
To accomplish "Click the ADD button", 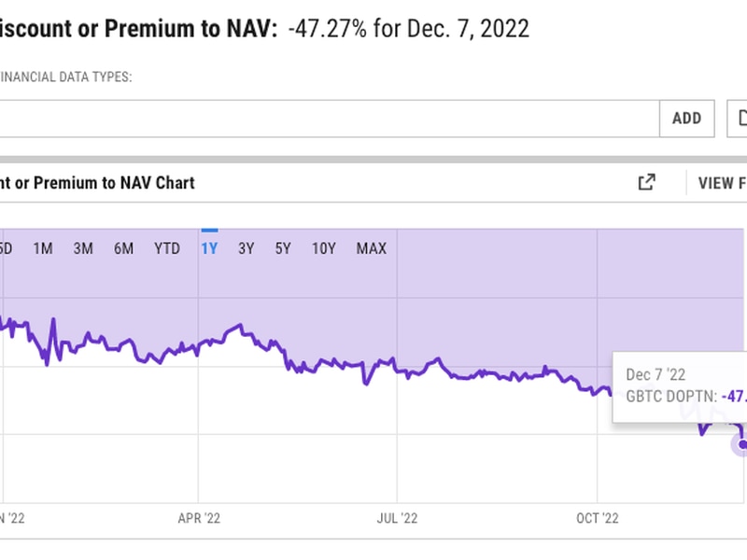I will click(686, 119).
